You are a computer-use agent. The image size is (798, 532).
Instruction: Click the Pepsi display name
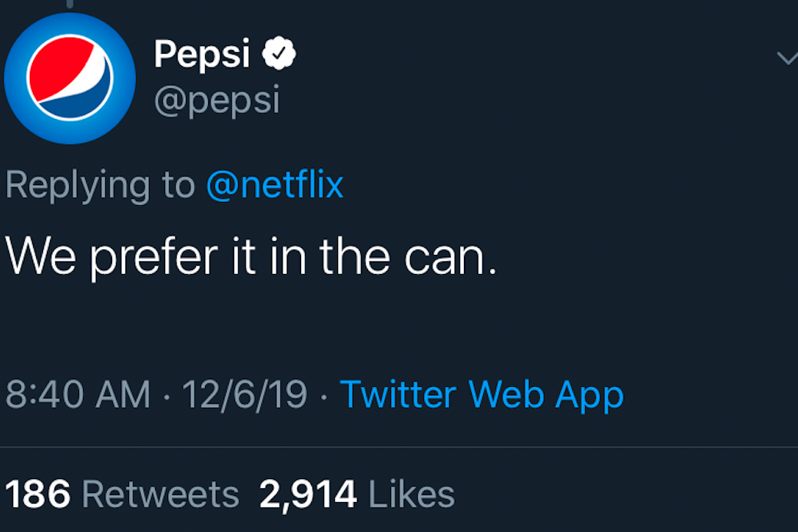(202, 55)
